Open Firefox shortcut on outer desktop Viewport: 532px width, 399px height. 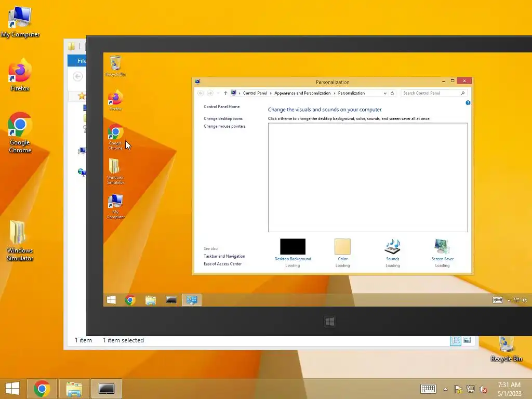20,75
